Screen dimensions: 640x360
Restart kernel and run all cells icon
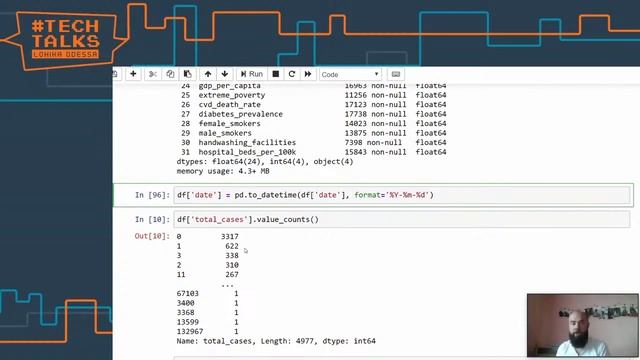308,74
